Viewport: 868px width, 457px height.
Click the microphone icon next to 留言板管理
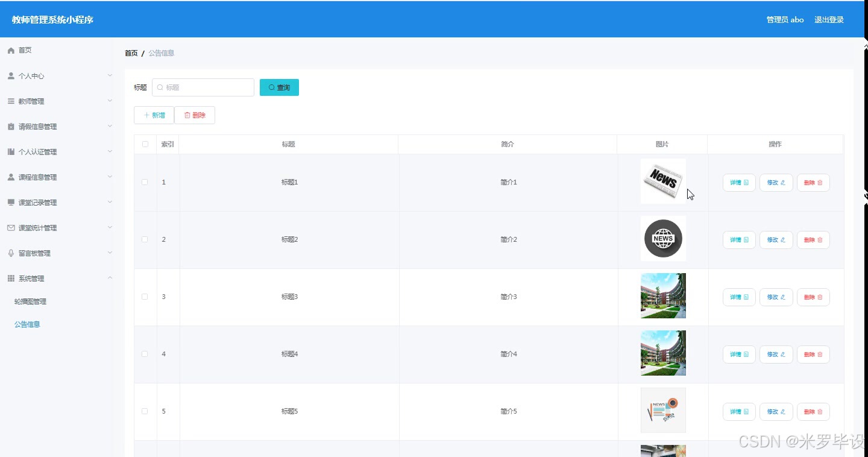tap(11, 253)
